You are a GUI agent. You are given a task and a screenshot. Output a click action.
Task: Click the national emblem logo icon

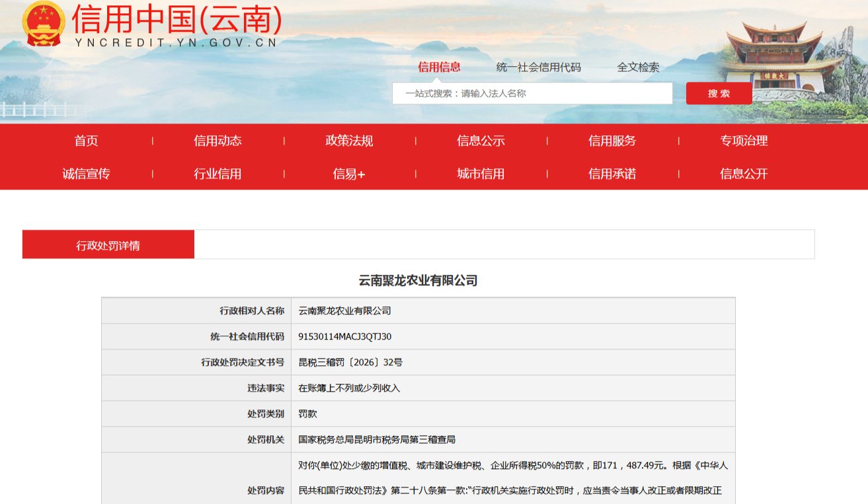tap(44, 24)
